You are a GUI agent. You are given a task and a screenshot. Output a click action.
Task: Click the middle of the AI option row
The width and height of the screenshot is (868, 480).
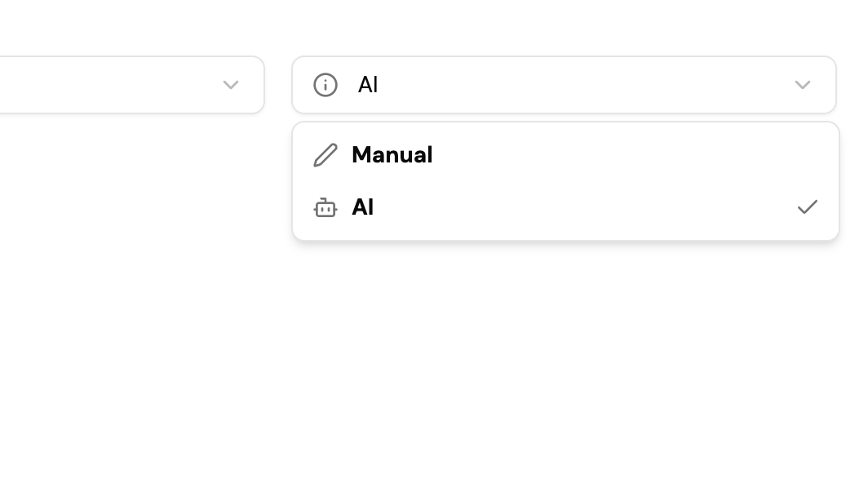click(565, 207)
